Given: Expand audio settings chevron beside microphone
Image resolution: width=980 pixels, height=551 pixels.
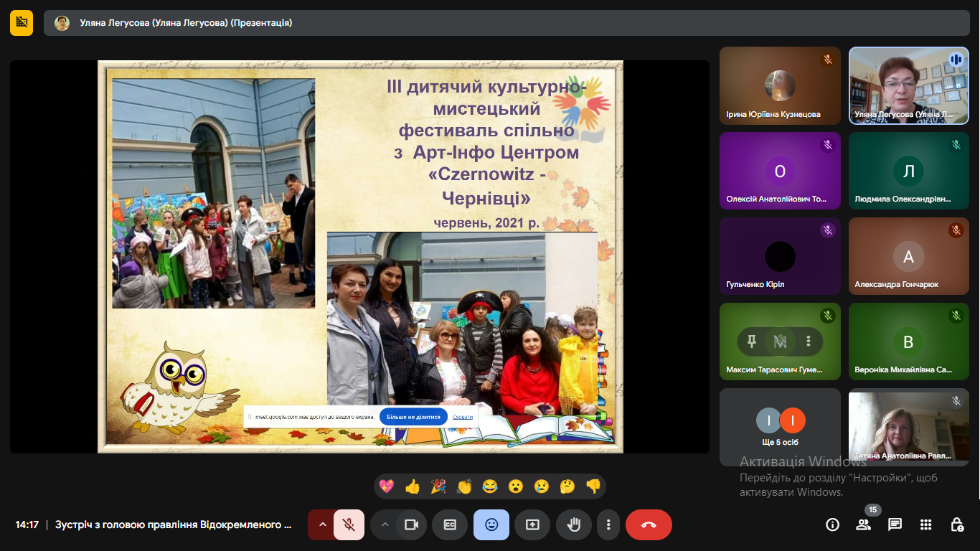Looking at the screenshot, I should pyautogui.click(x=322, y=524).
